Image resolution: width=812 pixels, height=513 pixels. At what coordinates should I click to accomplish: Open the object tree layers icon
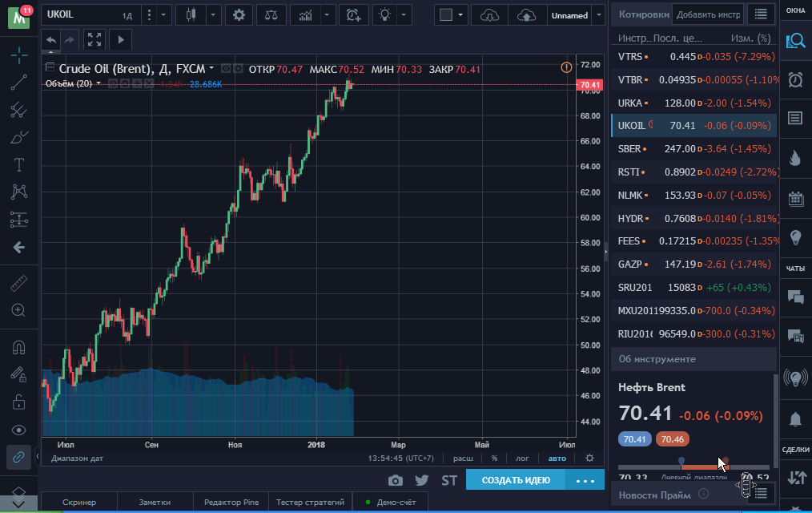[x=19, y=491]
